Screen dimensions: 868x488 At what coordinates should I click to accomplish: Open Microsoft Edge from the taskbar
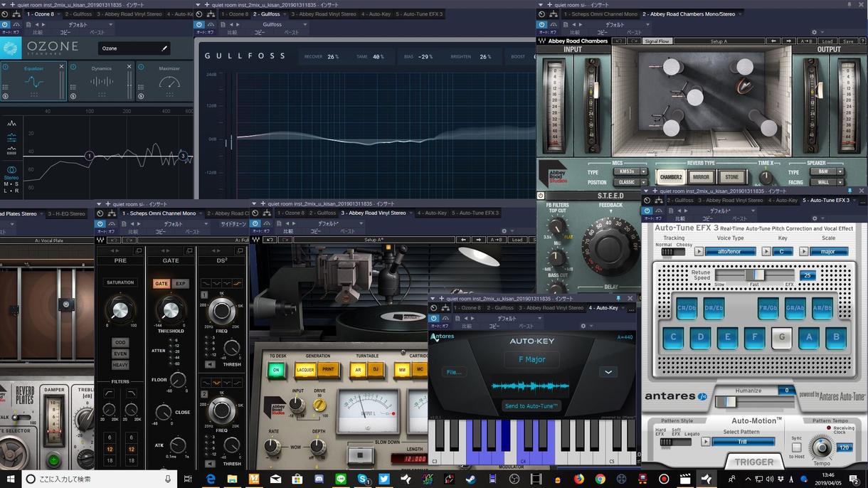211,479
